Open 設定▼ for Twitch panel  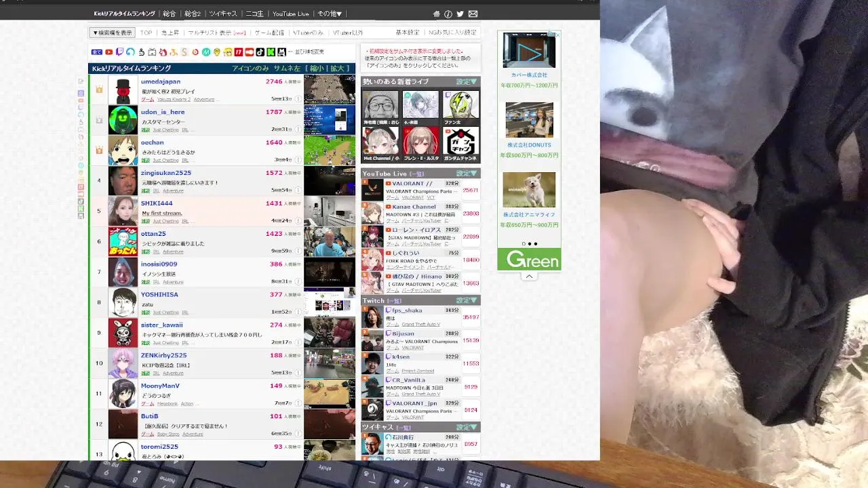[x=466, y=300]
